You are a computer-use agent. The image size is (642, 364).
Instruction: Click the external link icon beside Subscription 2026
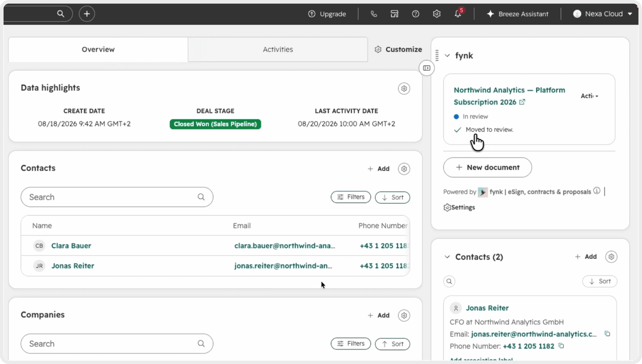pos(522,102)
